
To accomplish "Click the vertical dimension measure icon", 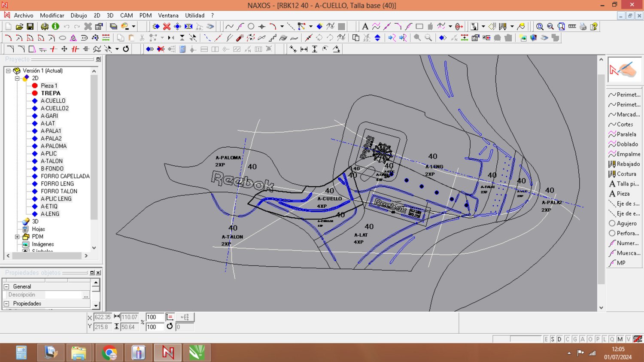I will [x=315, y=49].
